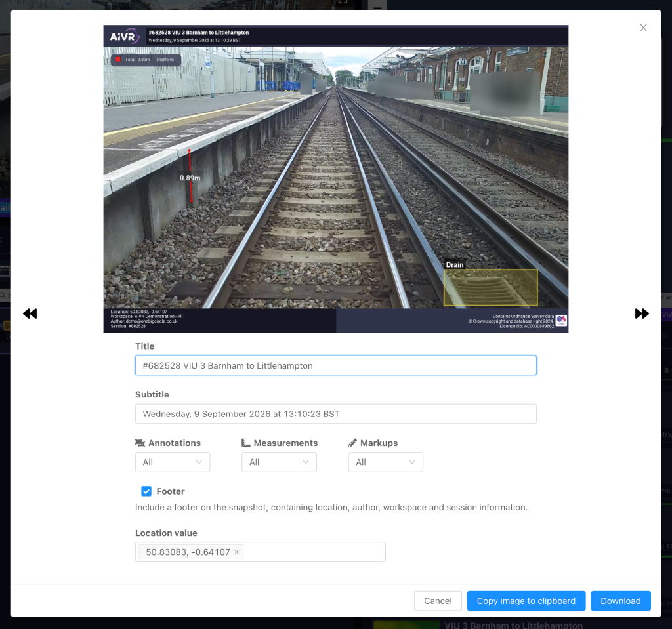Click the footer description text
The image size is (672, 629).
tap(331, 507)
